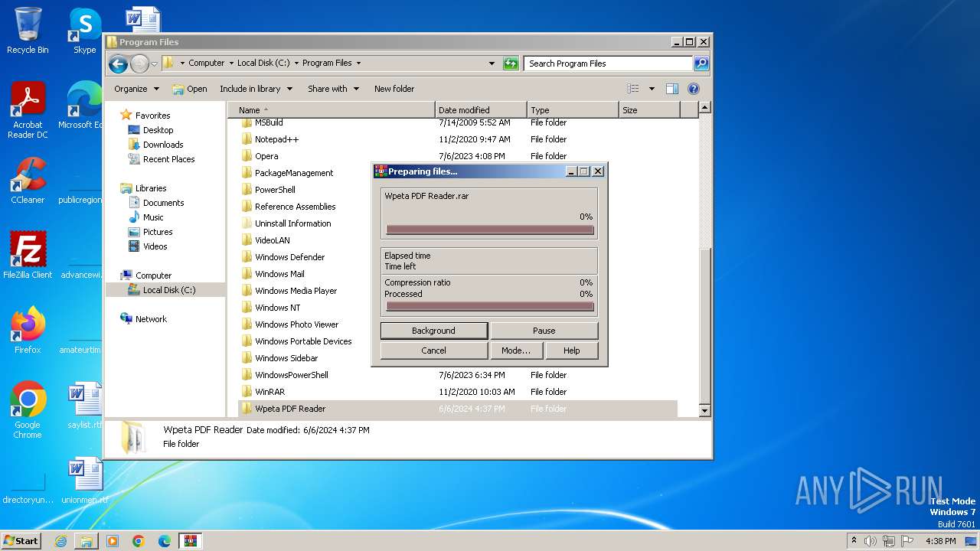Select Network in navigation pane
The height and width of the screenshot is (551, 980).
(151, 319)
